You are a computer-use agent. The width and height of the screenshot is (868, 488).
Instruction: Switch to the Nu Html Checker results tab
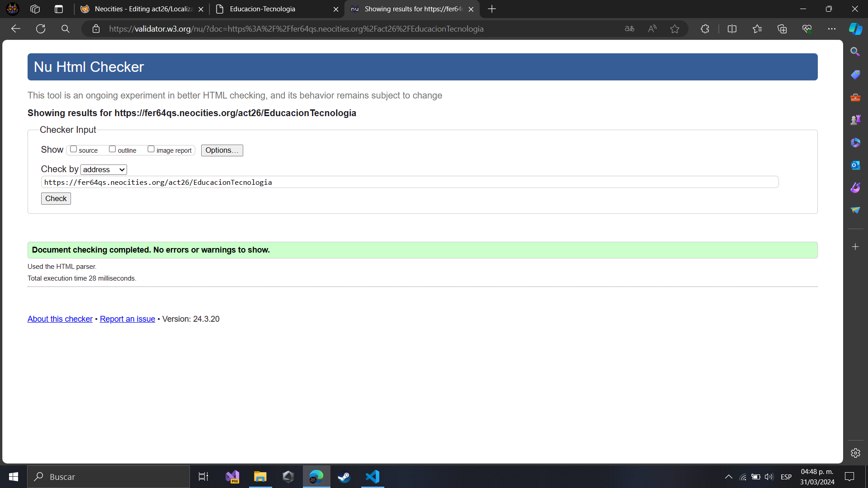click(413, 9)
